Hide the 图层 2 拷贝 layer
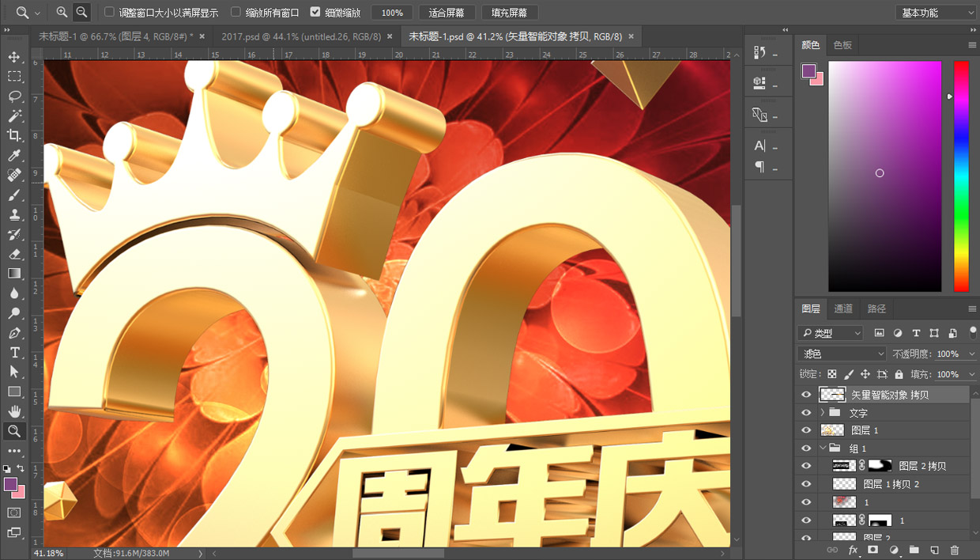The image size is (980, 560). (x=806, y=466)
